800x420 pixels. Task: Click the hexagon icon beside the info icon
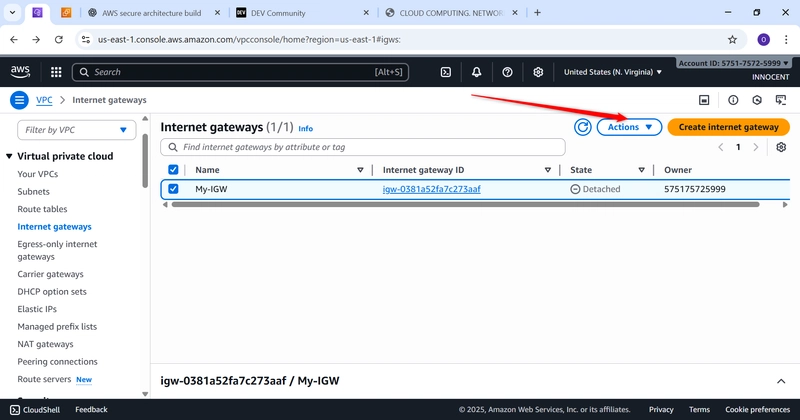click(757, 100)
